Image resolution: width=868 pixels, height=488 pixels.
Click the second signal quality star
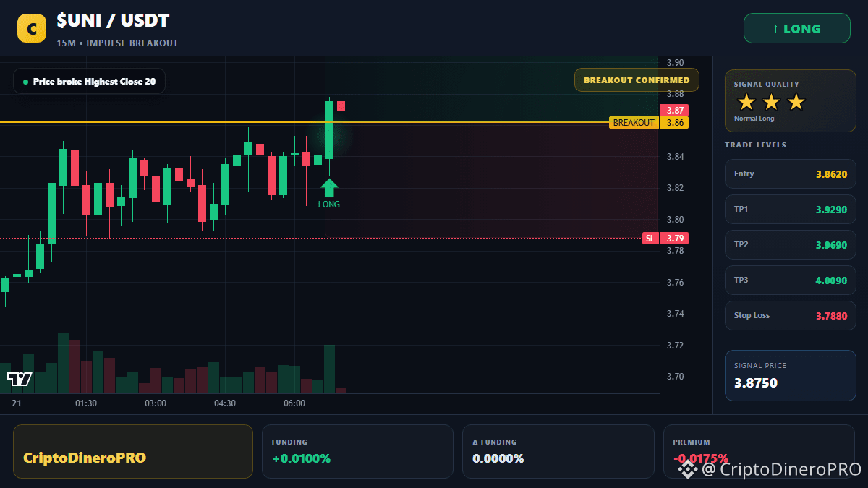click(x=771, y=102)
